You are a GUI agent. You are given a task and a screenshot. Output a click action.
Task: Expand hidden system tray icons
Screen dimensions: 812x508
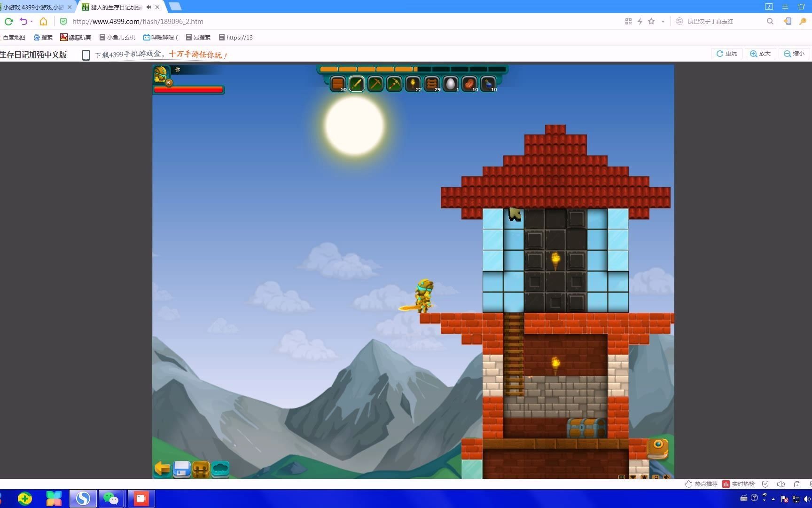coord(773,499)
